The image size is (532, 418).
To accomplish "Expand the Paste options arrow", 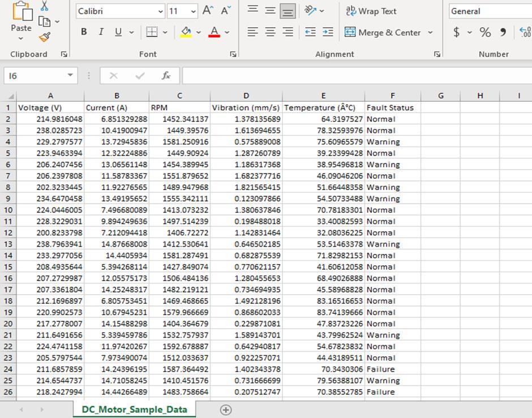I will click(x=21, y=38).
